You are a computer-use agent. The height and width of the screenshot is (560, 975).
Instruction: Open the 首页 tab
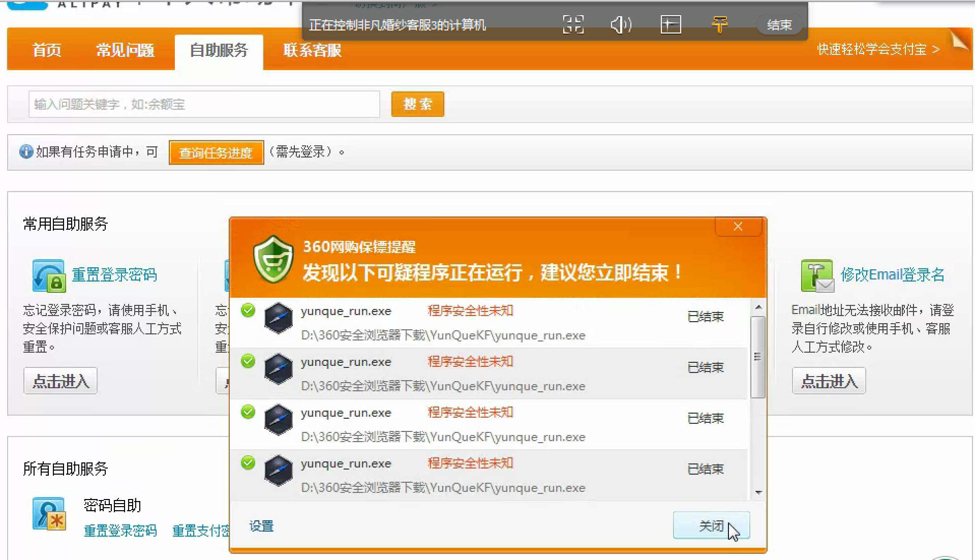point(47,50)
